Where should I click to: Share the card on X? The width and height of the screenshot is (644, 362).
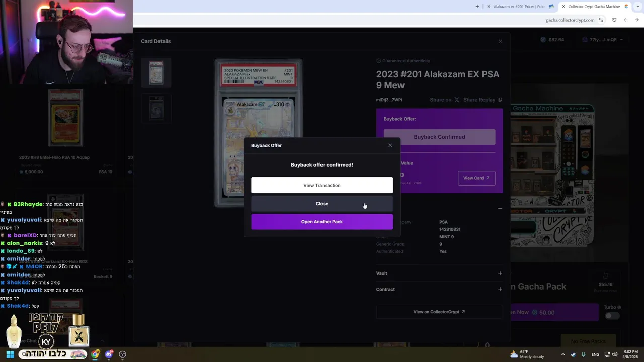(444, 100)
